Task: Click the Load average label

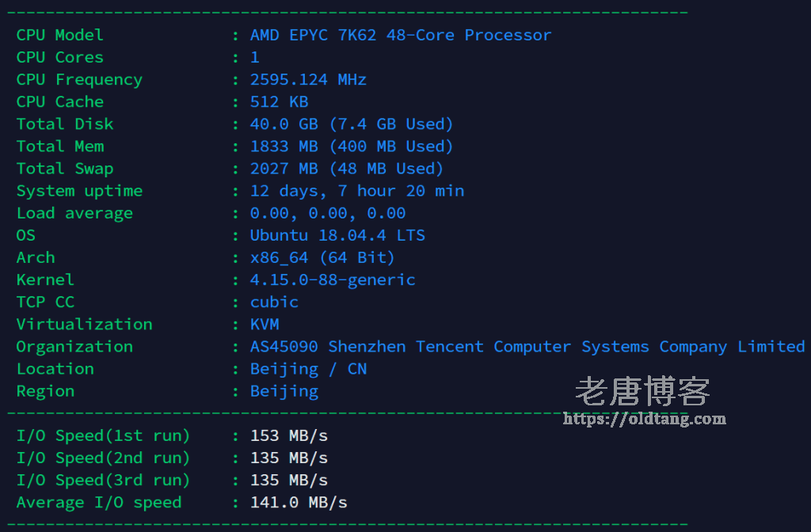Action: tap(74, 213)
